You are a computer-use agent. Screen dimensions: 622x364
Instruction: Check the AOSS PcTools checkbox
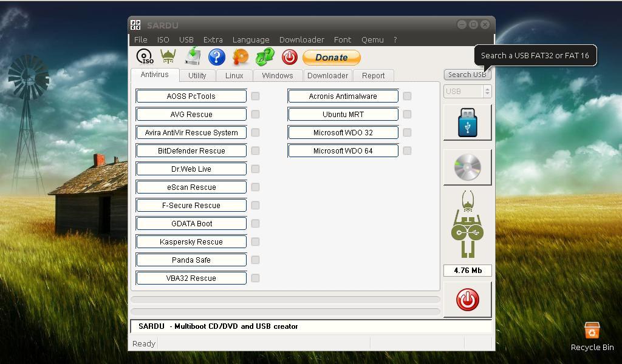click(256, 96)
